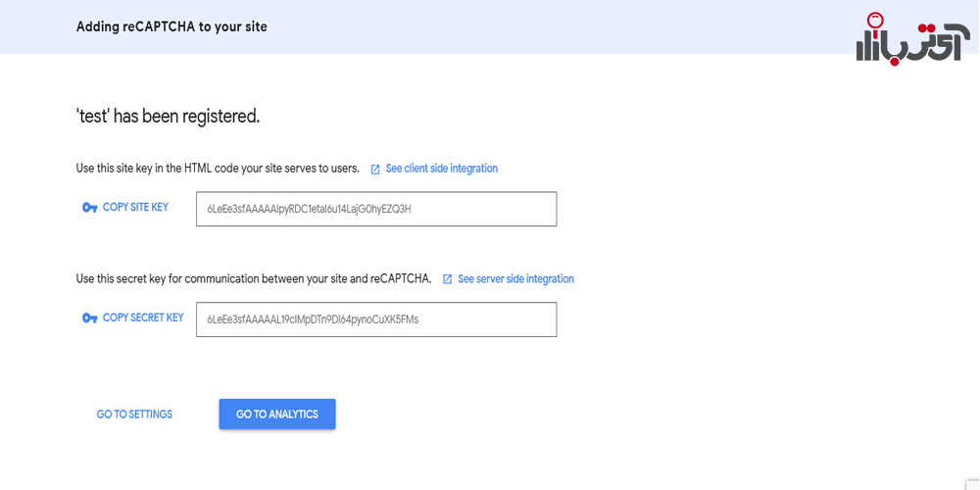
Task: Click the key icon beside COPY SECRET KEY
Action: tap(89, 318)
